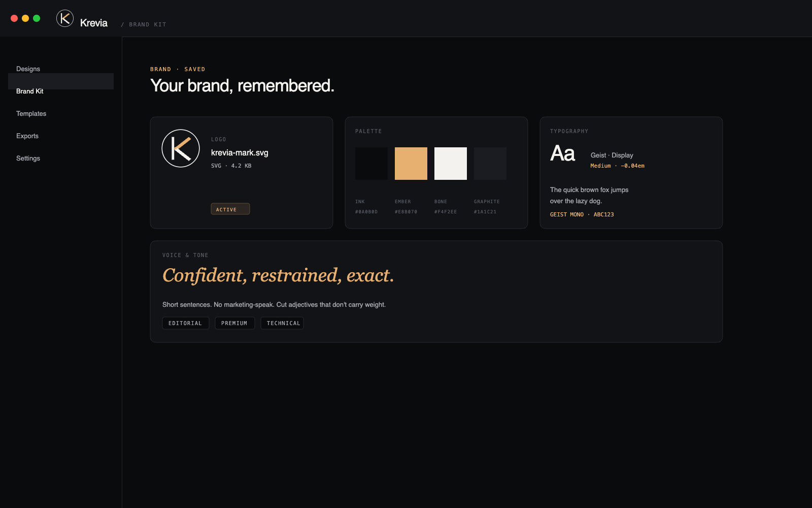Select the large K logo mark preview

181,148
